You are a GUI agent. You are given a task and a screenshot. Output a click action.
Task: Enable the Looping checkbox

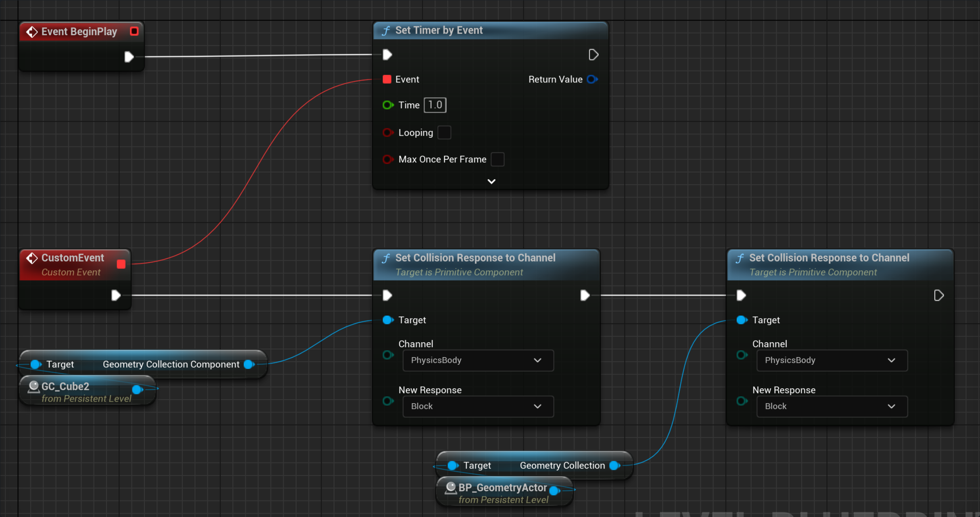click(x=444, y=132)
